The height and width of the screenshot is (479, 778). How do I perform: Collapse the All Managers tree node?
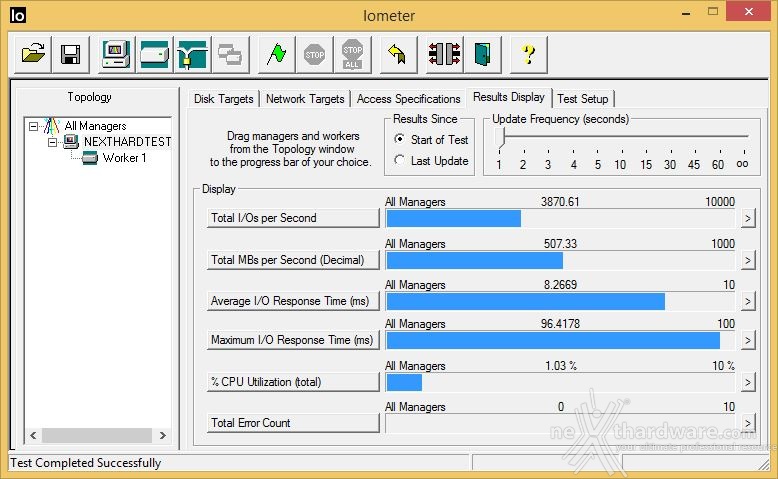[33, 127]
